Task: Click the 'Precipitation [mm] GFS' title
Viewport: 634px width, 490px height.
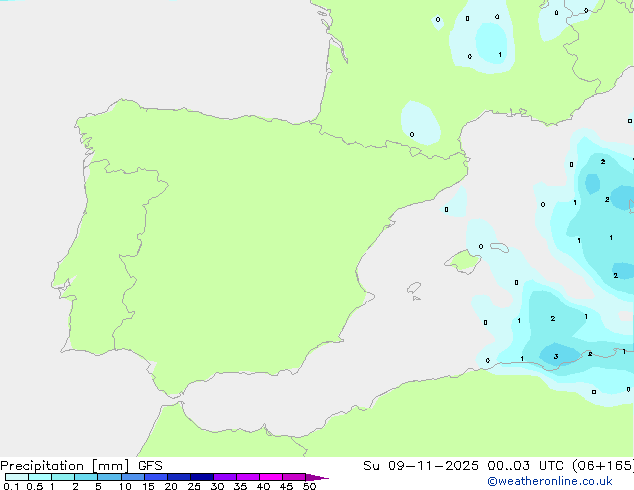Action: click(81, 466)
